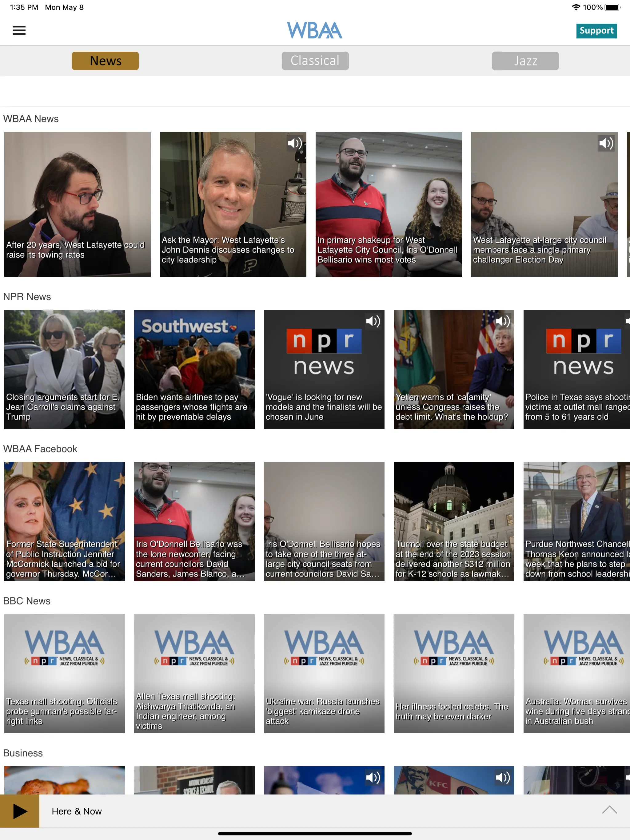Open the hamburger menu icon
This screenshot has height=840, width=630.
click(x=19, y=30)
